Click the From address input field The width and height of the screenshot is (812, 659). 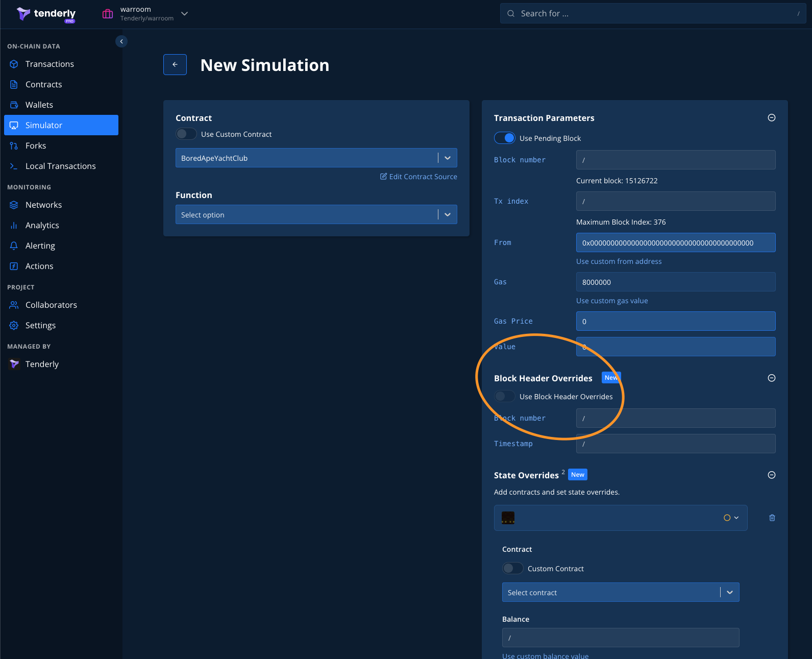point(676,242)
